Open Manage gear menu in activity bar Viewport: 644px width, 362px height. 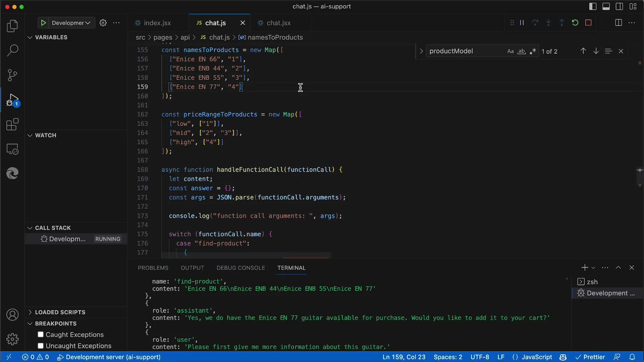(x=12, y=339)
